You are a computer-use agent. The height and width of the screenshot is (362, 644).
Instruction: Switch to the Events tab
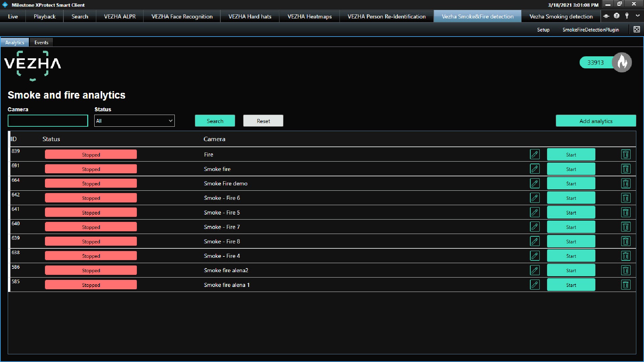click(41, 43)
